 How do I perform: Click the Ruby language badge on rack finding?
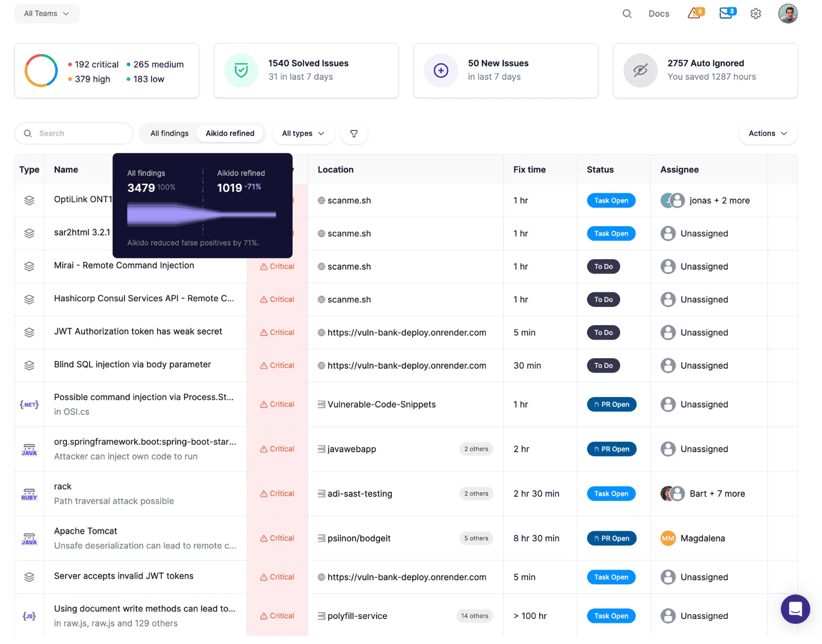pyautogui.click(x=29, y=493)
